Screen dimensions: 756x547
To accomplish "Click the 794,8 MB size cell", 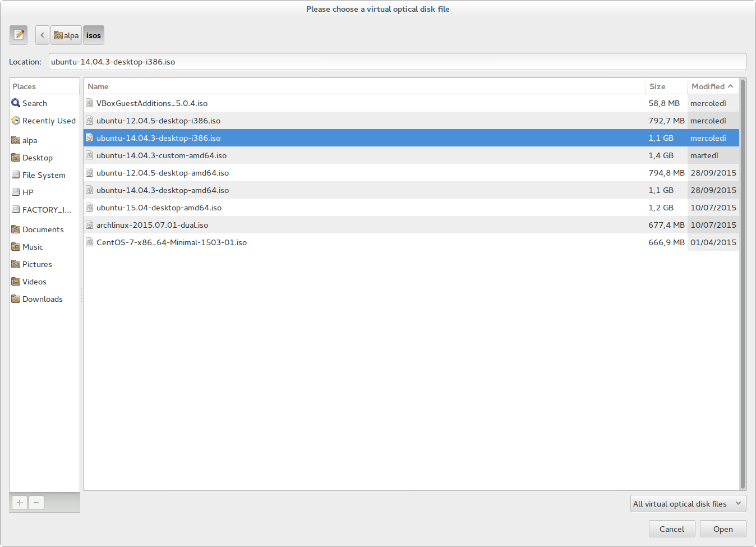I will (666, 173).
